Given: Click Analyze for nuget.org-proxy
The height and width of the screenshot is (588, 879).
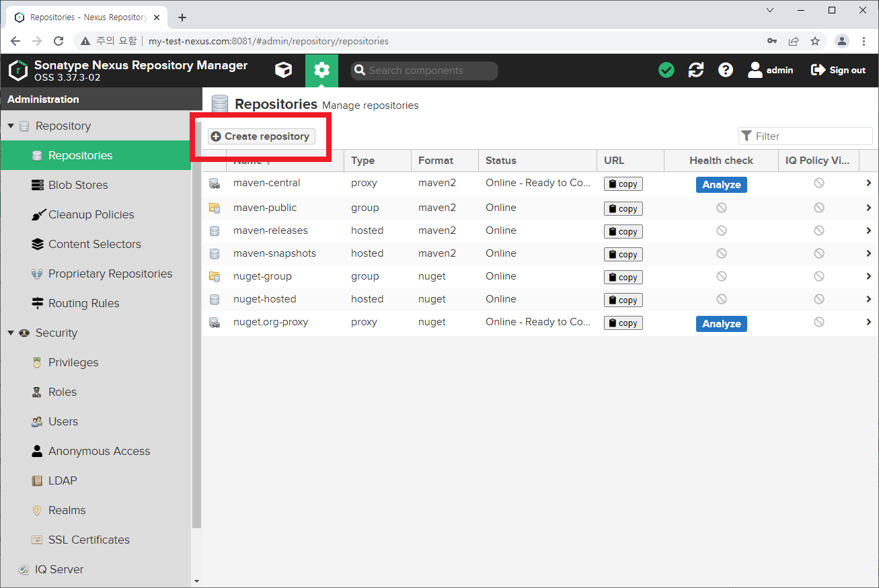Looking at the screenshot, I should tap(721, 324).
